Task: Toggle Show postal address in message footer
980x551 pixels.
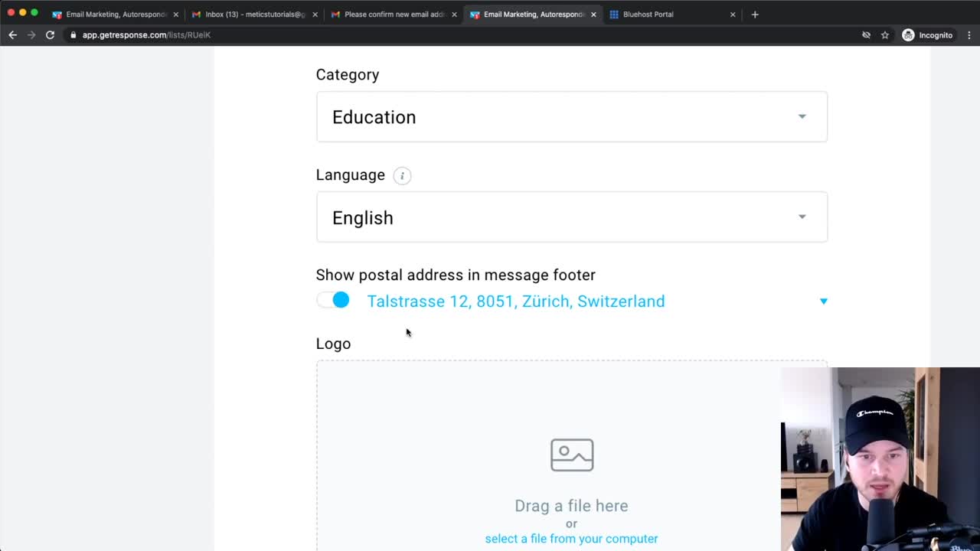Action: (333, 300)
